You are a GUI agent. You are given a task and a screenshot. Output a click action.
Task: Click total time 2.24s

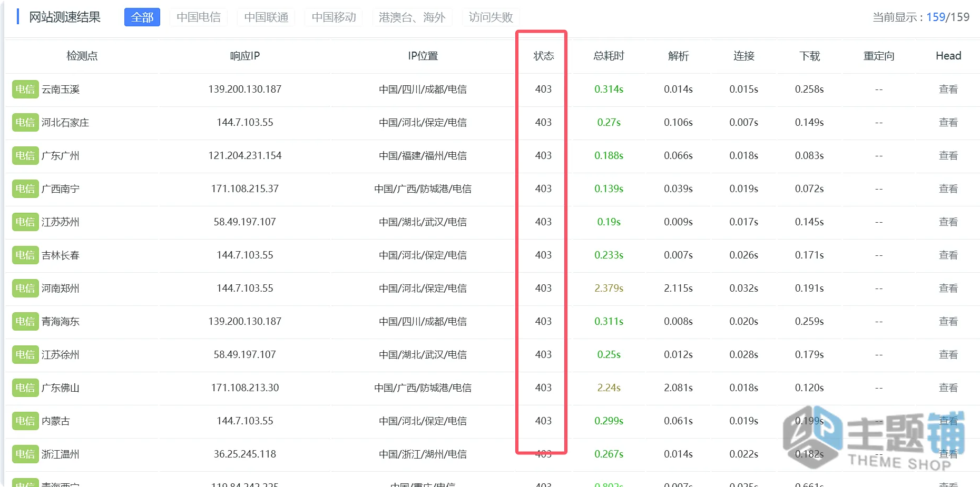pyautogui.click(x=609, y=388)
